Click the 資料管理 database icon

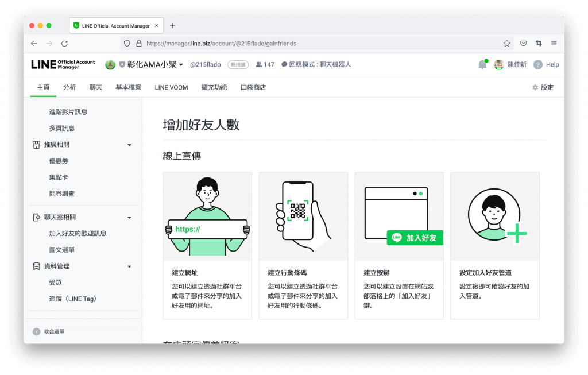36,266
